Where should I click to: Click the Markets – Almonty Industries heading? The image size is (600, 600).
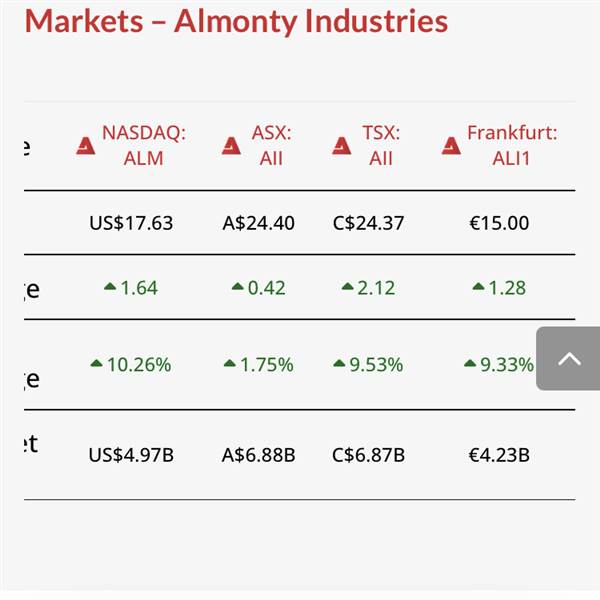pyautogui.click(x=236, y=21)
